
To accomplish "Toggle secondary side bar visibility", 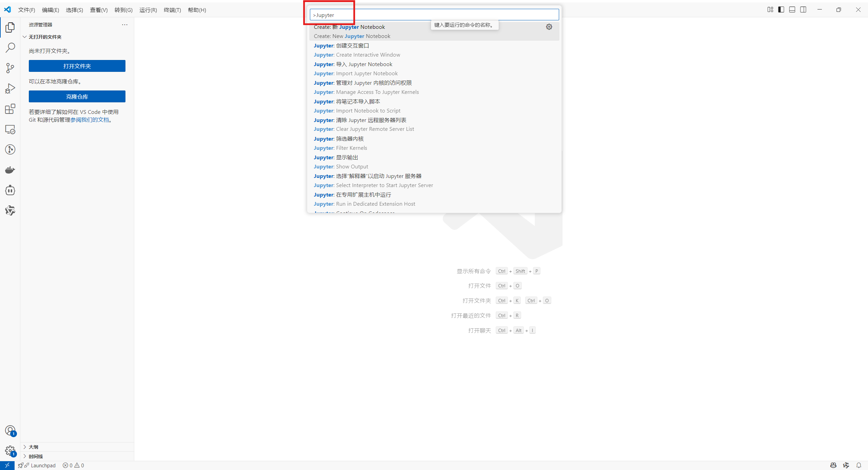I will tap(803, 9).
